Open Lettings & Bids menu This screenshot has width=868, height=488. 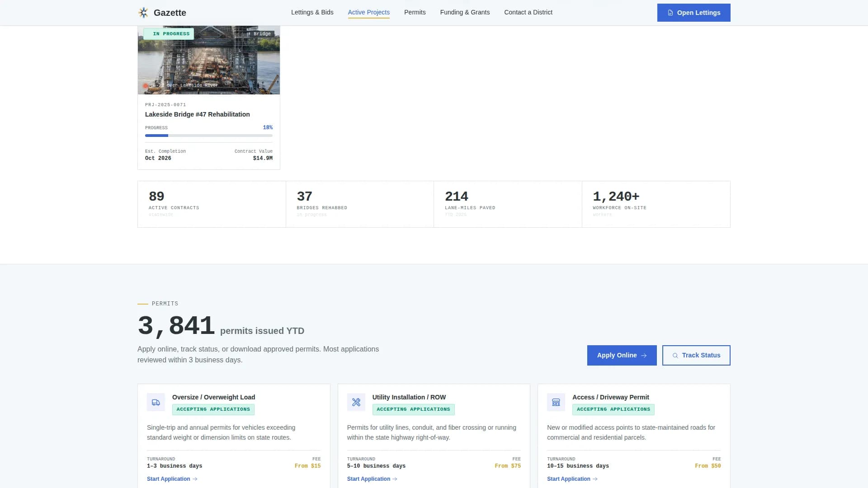tap(312, 12)
